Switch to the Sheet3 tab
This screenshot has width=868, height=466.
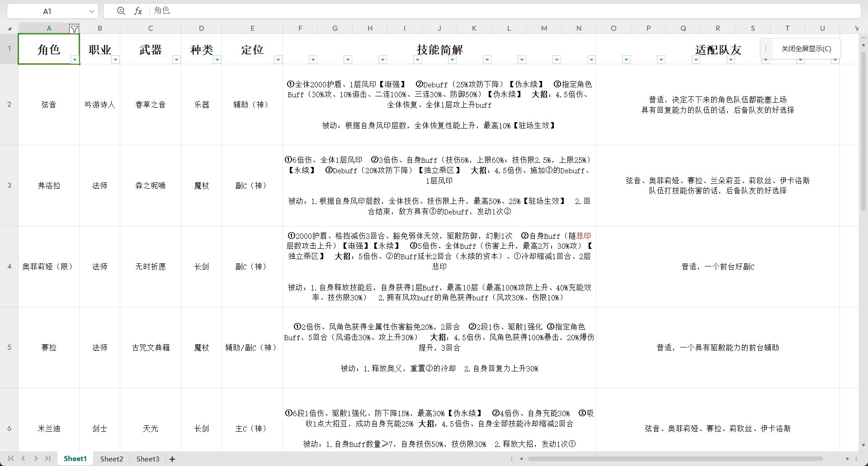[148, 459]
